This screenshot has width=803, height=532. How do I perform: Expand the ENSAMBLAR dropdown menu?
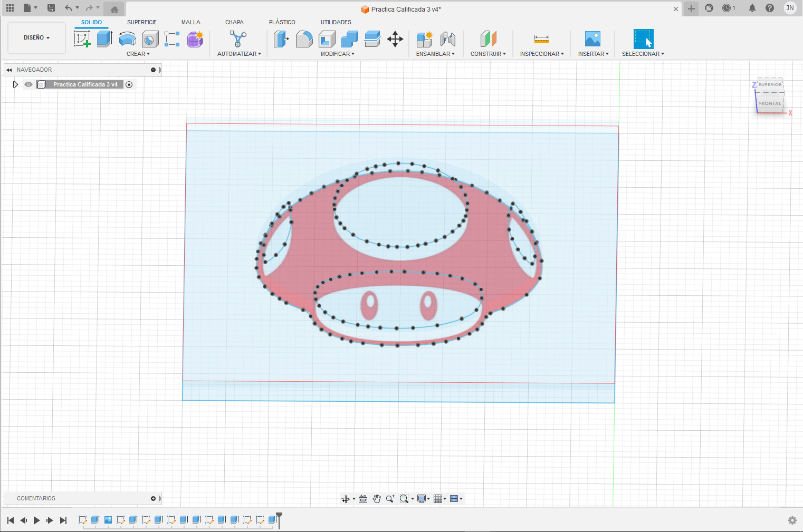pyautogui.click(x=435, y=54)
